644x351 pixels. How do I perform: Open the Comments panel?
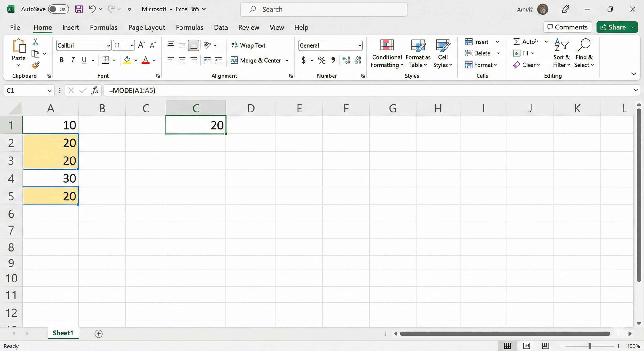pyautogui.click(x=567, y=27)
